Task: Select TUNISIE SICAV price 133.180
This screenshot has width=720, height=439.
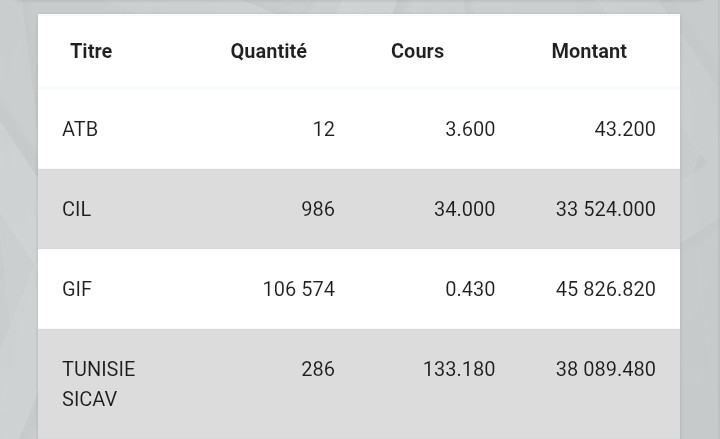Action: (x=459, y=369)
